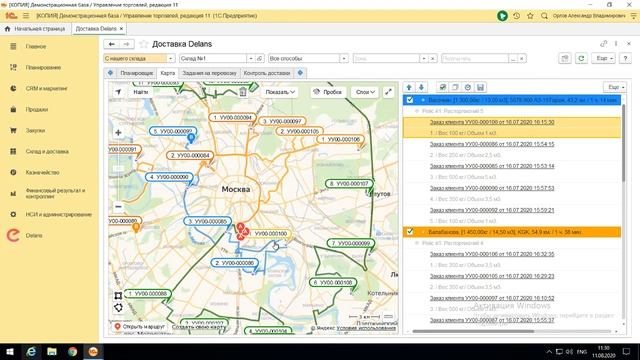The image size is (640, 360).
Task: Click the vertical scrollbar of route list
Action: coord(623,143)
